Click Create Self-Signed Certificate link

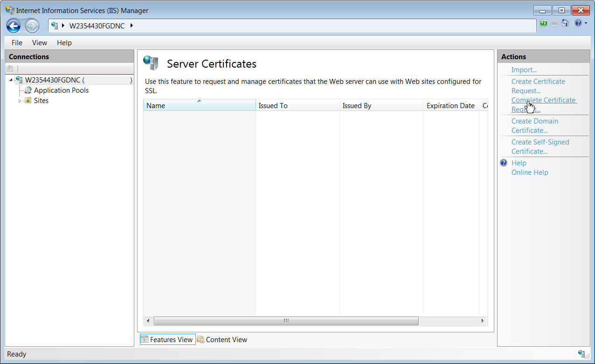(x=540, y=147)
